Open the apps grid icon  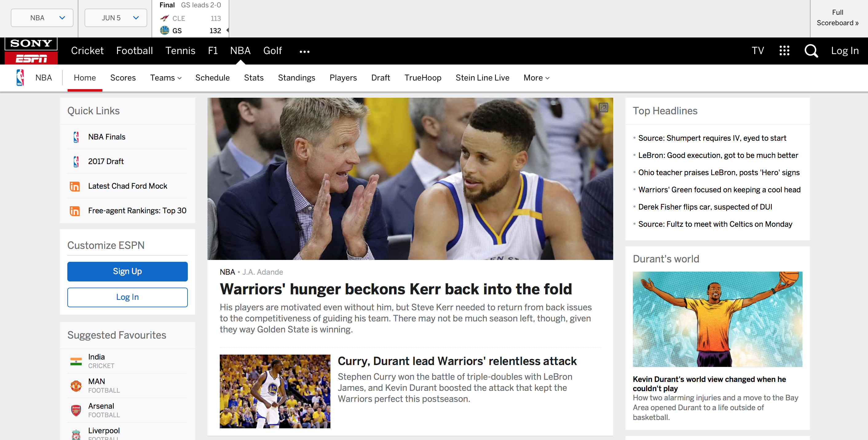(x=784, y=50)
